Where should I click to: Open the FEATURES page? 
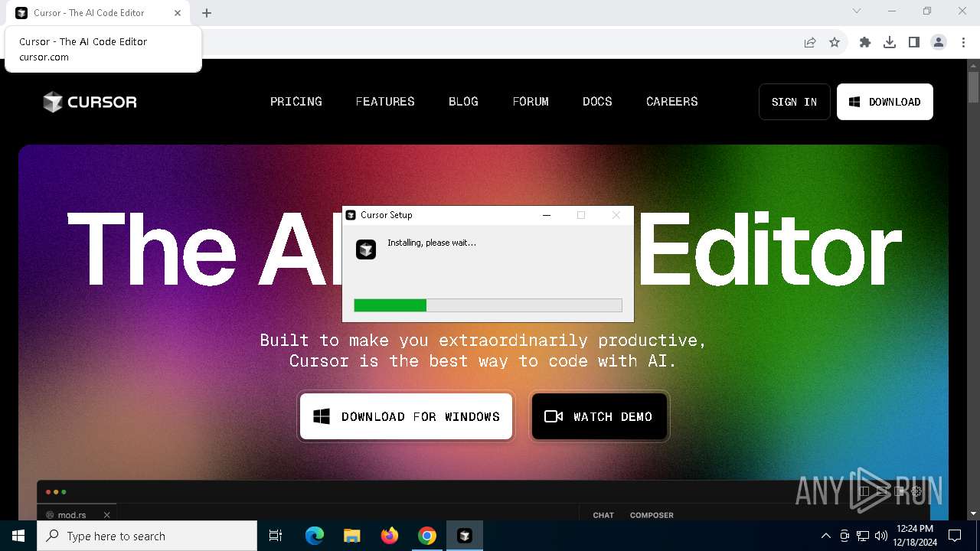pos(385,101)
